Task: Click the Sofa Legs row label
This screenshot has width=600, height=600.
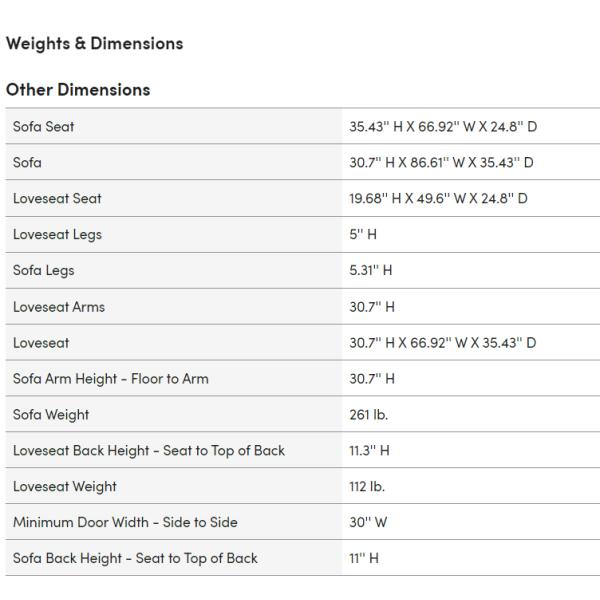Action: [x=43, y=271]
